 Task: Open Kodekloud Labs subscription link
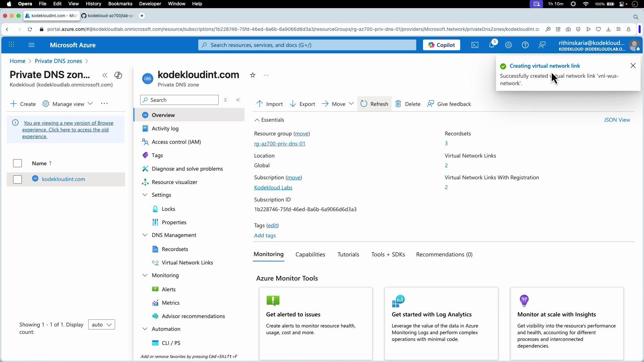[x=273, y=187]
